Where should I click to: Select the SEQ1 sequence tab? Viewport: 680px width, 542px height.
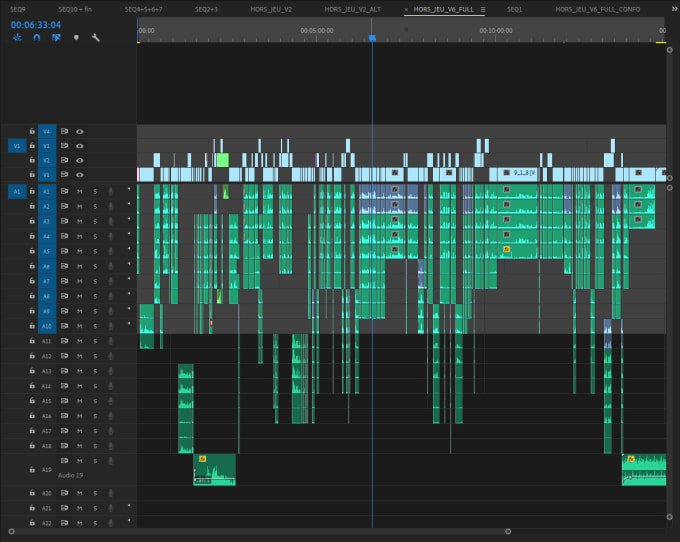[515, 9]
